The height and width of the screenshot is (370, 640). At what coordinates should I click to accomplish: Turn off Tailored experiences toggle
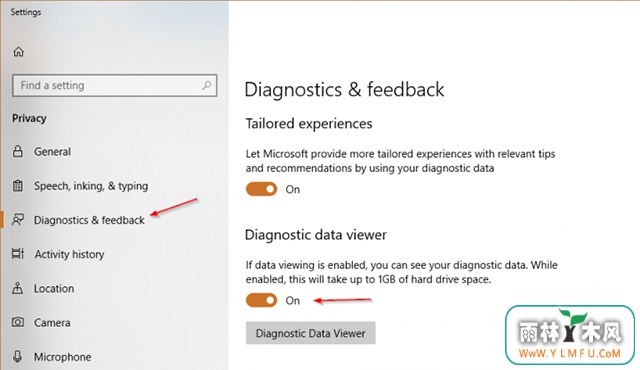pos(261,189)
